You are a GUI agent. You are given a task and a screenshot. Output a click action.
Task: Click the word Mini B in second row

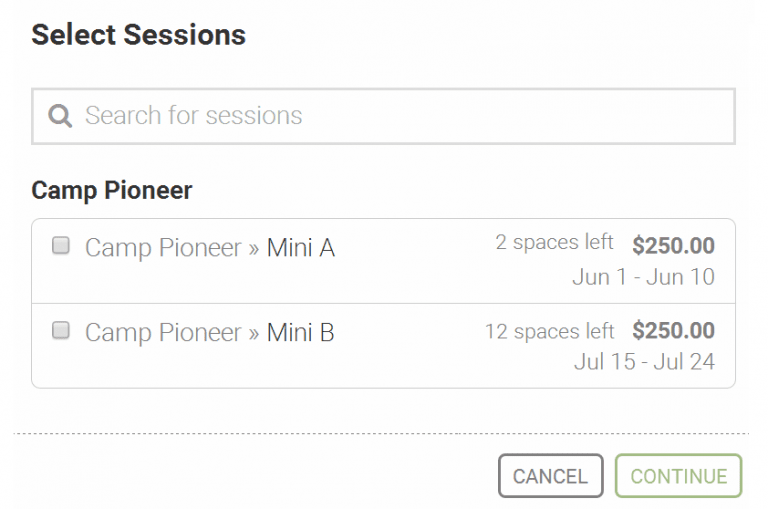[x=300, y=333]
